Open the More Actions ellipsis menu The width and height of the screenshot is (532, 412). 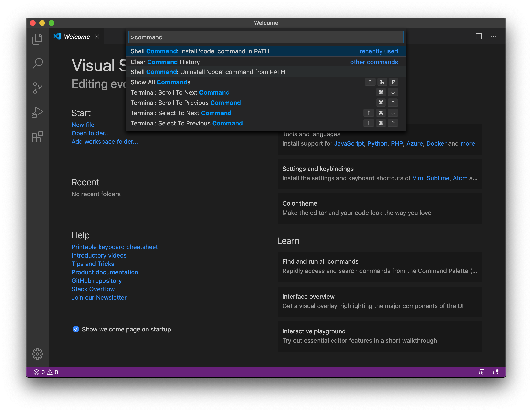pyautogui.click(x=494, y=37)
